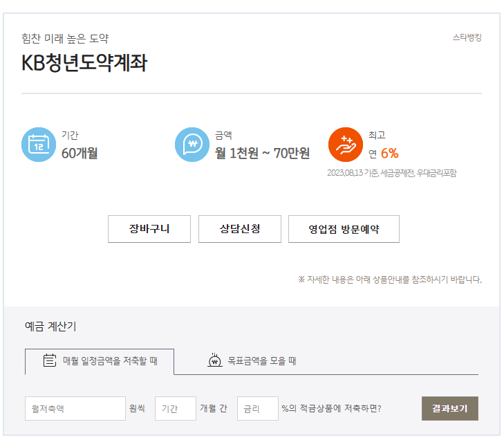Screen dimensions: 504x440
Task: Click the calendar period icon
Action: coord(39,145)
